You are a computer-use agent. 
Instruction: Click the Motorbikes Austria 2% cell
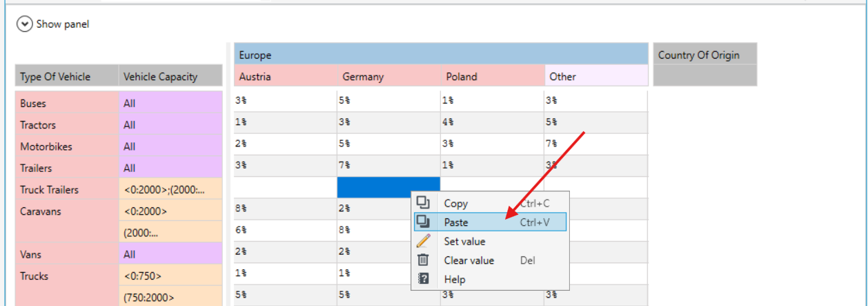click(285, 144)
